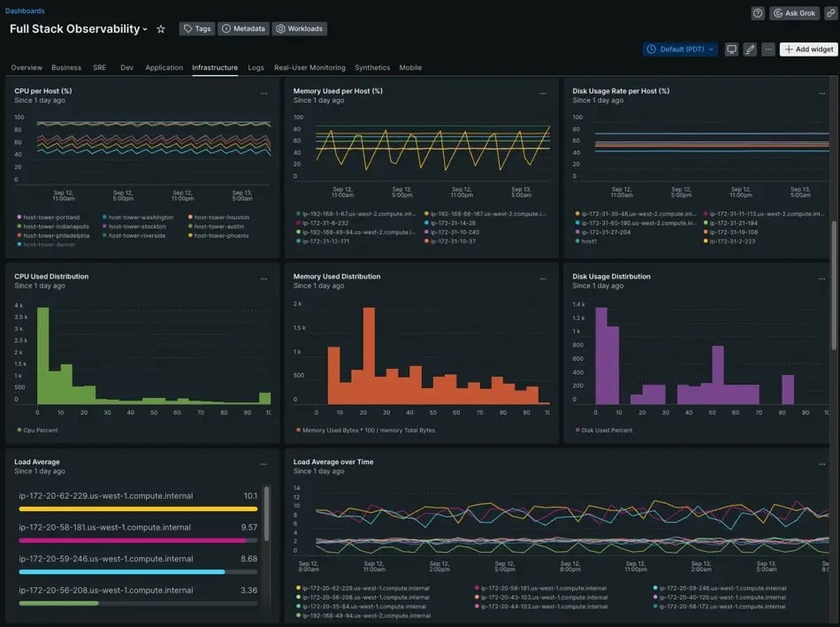Screen dimensions: 840x627
Task: Click ip-172-20-58-181 row in Load Average
Action: point(106,526)
